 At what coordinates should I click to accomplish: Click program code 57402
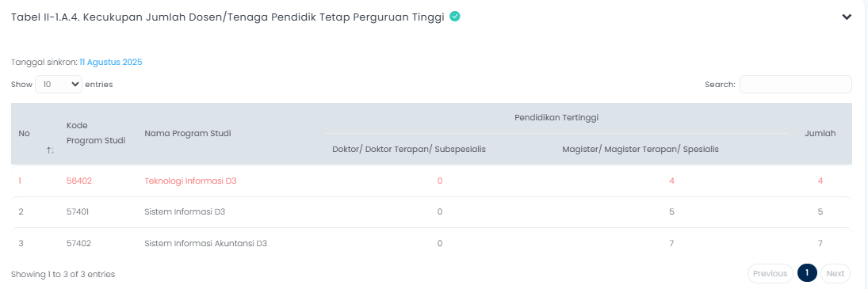point(78,242)
